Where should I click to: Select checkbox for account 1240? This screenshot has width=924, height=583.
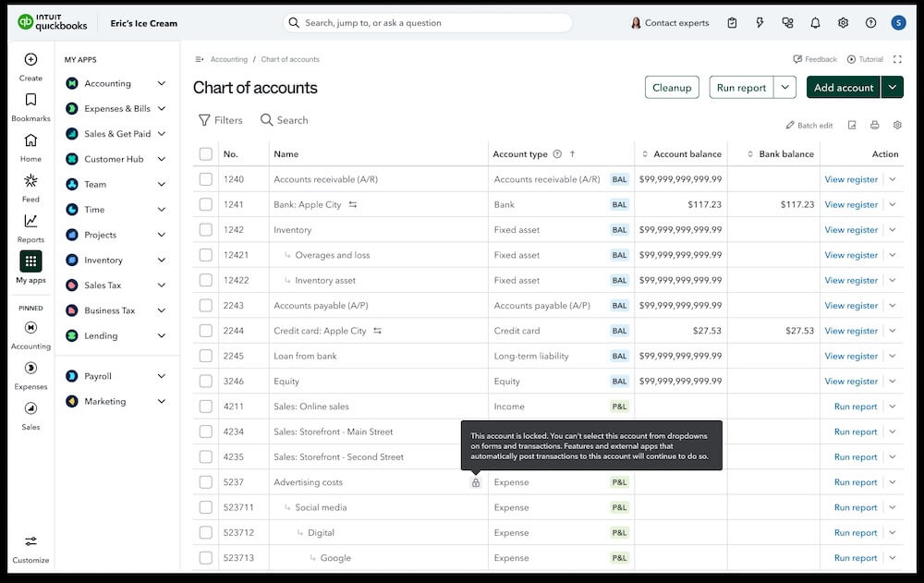point(206,179)
